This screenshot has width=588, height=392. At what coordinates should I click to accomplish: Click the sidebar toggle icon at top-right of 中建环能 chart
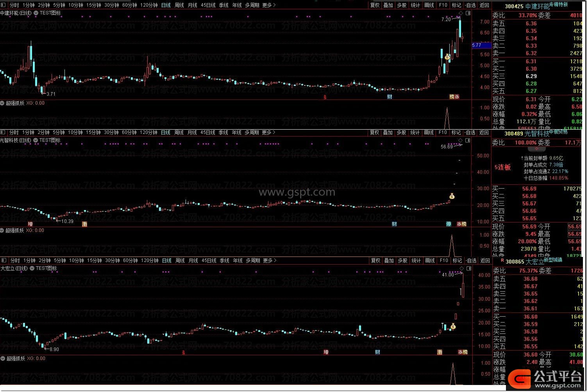coord(468,13)
